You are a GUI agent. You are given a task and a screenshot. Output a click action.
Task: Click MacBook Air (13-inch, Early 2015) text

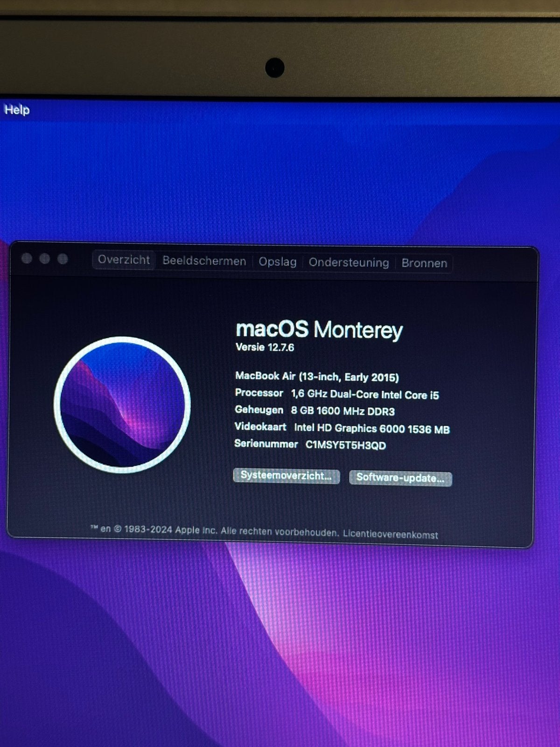pos(317,377)
